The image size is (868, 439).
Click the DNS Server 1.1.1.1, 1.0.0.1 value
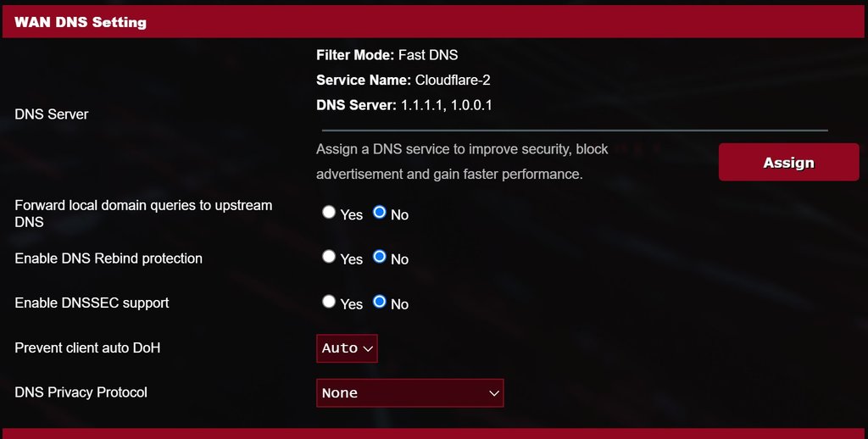[404, 105]
